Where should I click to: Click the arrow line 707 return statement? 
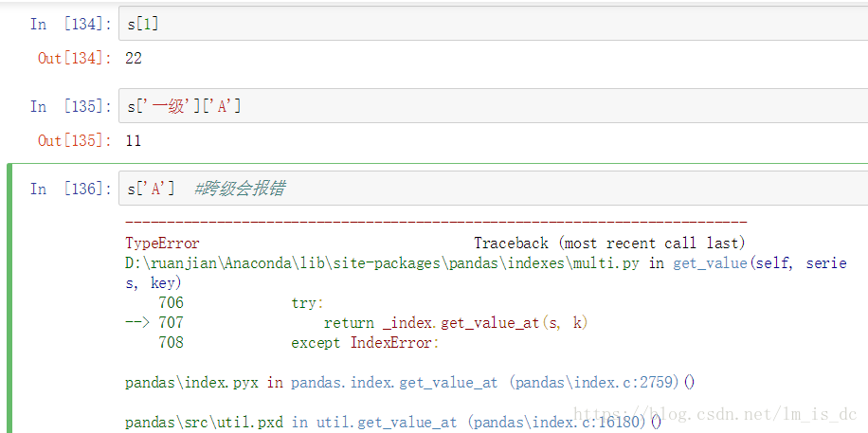356,323
